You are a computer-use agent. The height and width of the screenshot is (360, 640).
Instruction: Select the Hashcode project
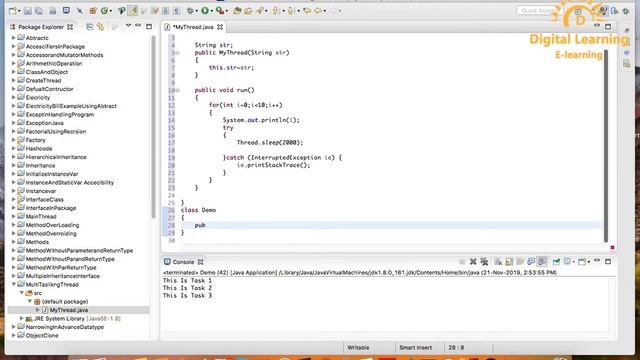click(39, 148)
